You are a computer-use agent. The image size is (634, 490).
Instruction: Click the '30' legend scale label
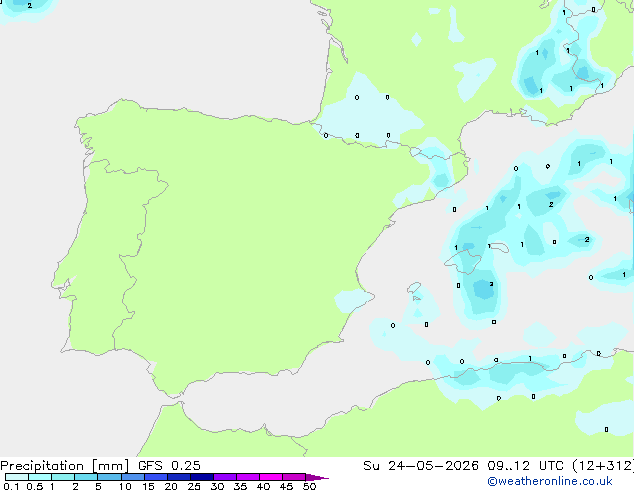tap(217, 486)
